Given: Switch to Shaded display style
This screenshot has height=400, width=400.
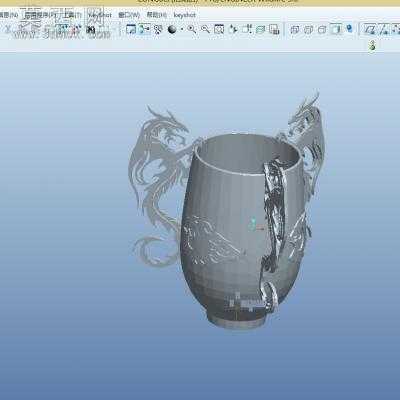Looking at the screenshot, I should coord(336,29).
